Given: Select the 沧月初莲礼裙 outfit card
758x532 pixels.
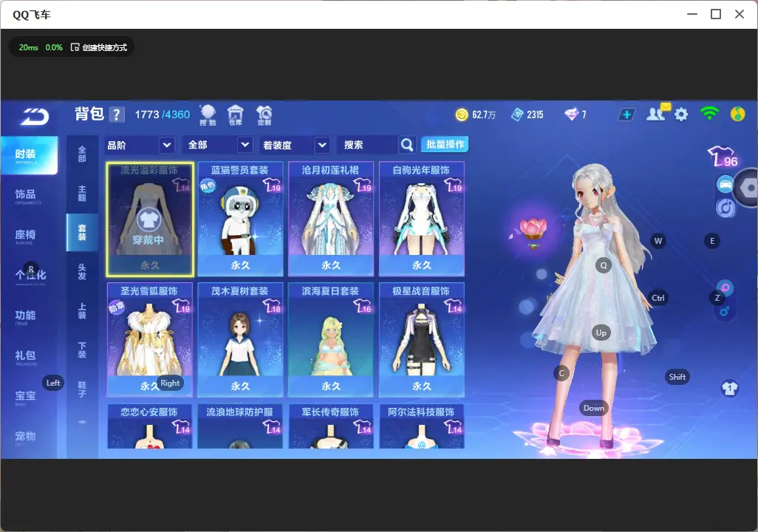Looking at the screenshot, I should pyautogui.click(x=331, y=219).
